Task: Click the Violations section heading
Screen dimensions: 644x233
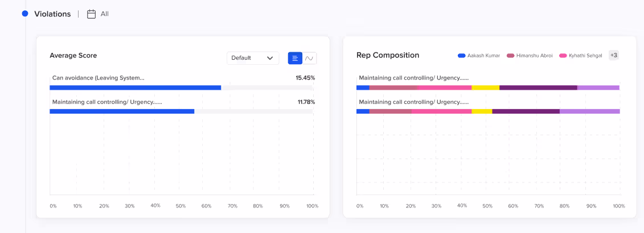Action: [x=52, y=14]
